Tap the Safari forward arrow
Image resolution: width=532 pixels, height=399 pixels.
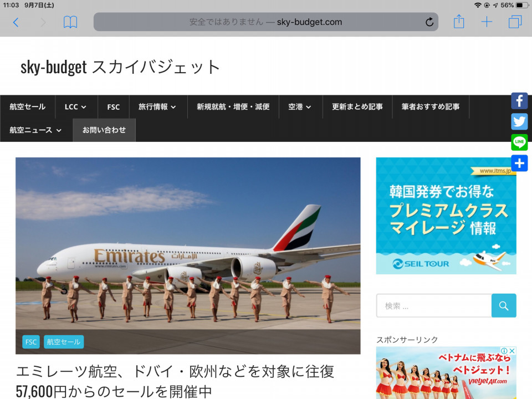[x=43, y=22]
